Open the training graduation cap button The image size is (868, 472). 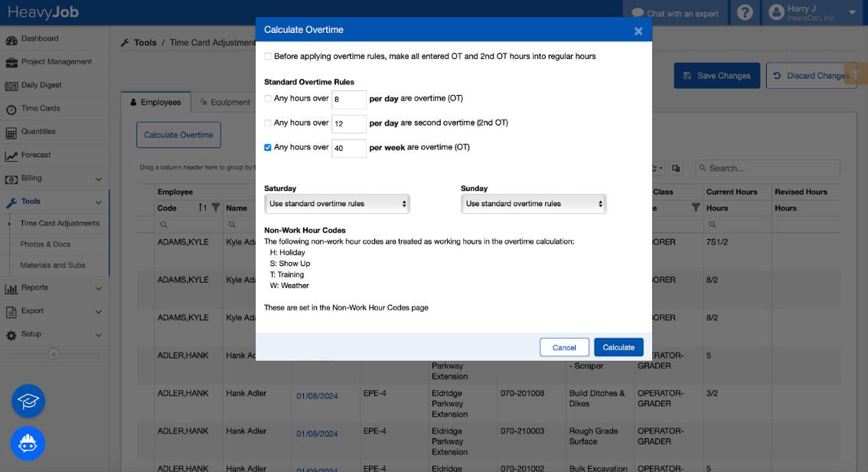(28, 401)
